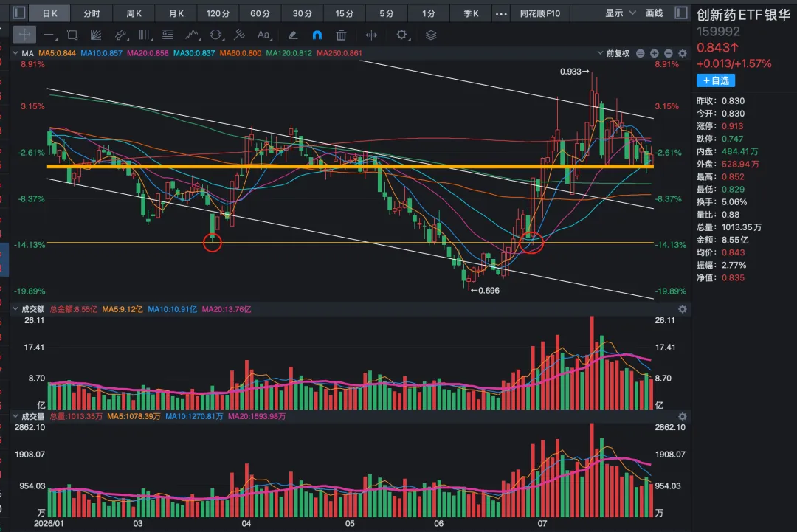This screenshot has height=532, width=797.
Task: Click the more periods ellipsis button
Action: pyautogui.click(x=501, y=14)
